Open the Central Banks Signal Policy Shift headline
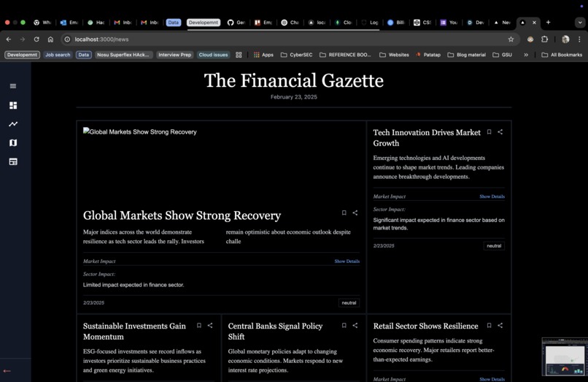Image resolution: width=588 pixels, height=382 pixels. [x=275, y=332]
